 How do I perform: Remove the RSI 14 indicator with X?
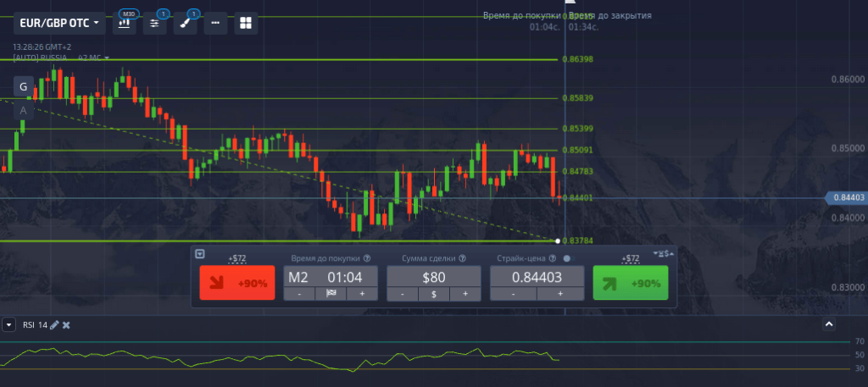click(66, 325)
